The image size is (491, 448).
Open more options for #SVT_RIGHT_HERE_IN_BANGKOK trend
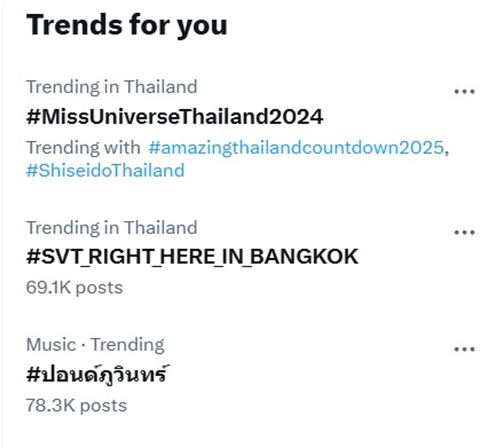point(464,233)
